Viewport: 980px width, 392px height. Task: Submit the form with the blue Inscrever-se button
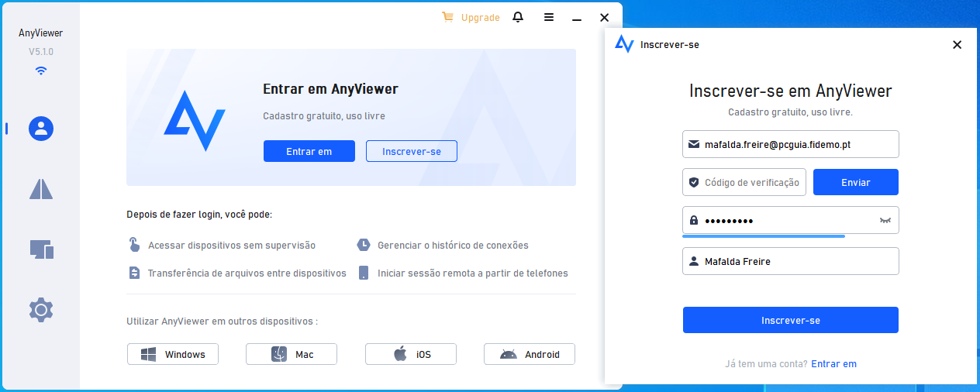tap(791, 320)
